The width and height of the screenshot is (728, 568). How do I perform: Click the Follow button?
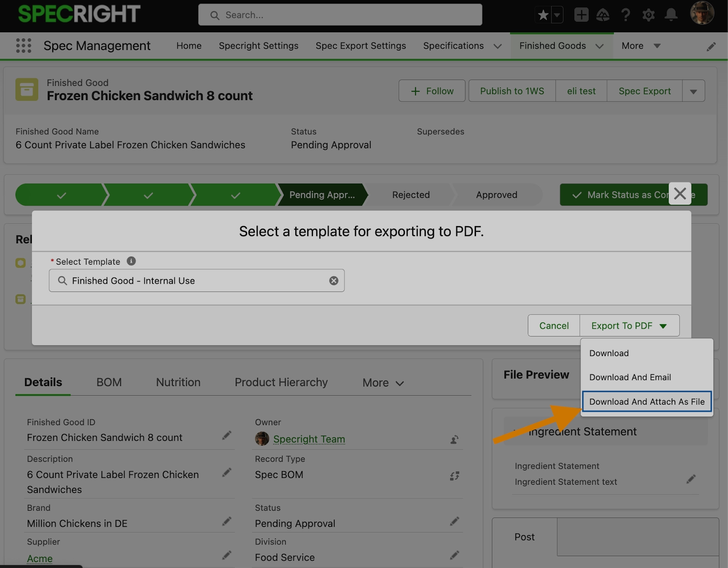[432, 91]
